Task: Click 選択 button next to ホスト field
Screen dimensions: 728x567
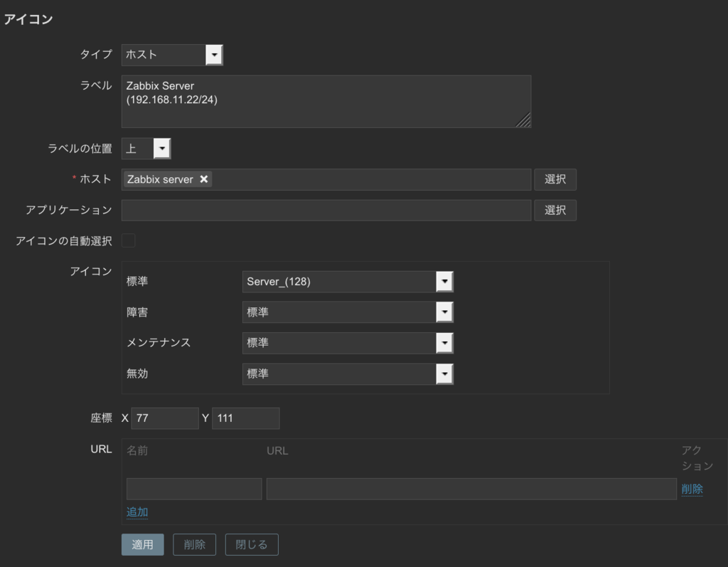Action: click(555, 179)
